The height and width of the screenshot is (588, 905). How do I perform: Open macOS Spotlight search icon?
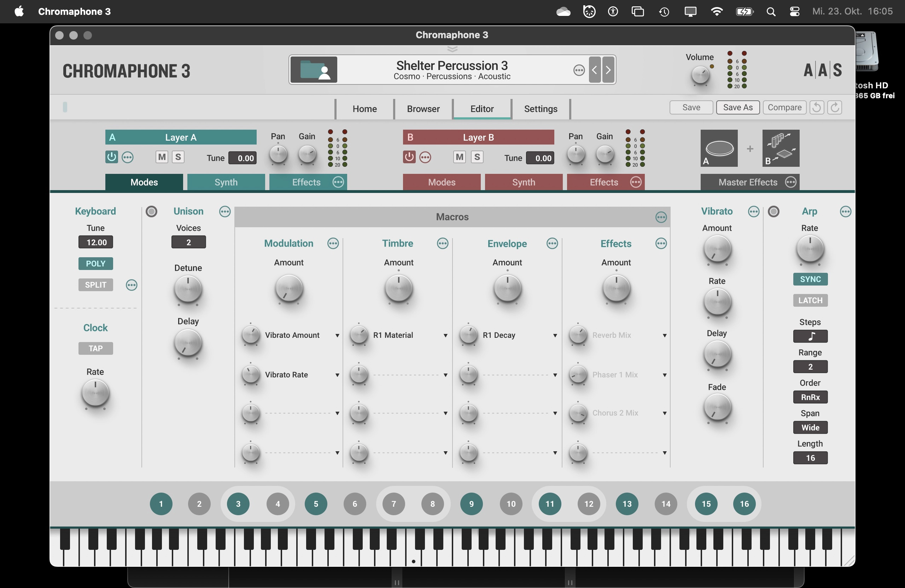point(771,11)
